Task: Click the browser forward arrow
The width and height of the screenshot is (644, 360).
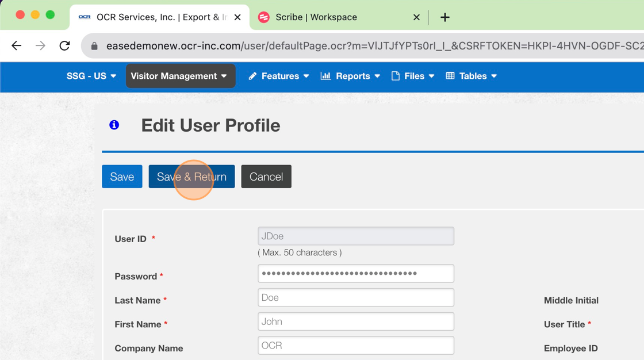Action: click(40, 45)
